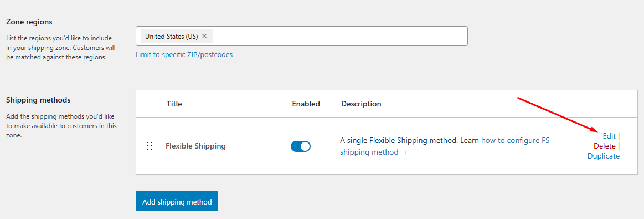Click the 'A single Flexible Shipping method' description text
644x219 pixels.
398,140
